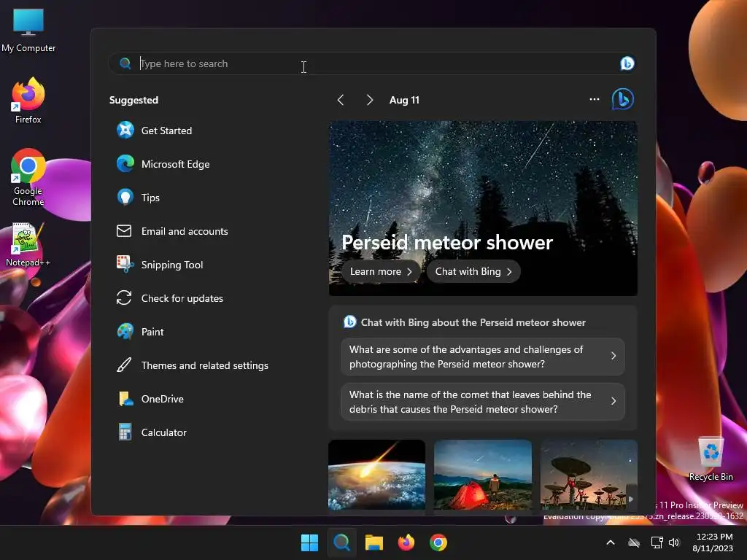Click the Themes and related settings label

click(x=205, y=365)
